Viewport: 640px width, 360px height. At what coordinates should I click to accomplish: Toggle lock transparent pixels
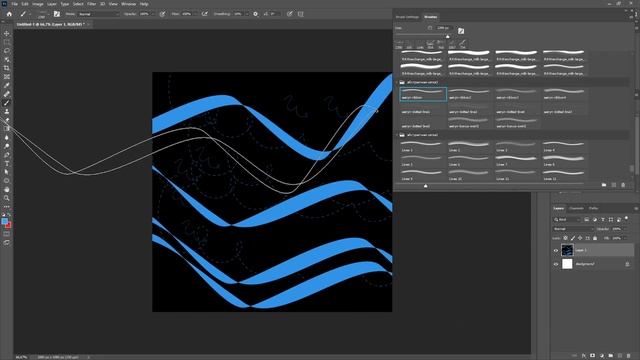pyautogui.click(x=565, y=238)
